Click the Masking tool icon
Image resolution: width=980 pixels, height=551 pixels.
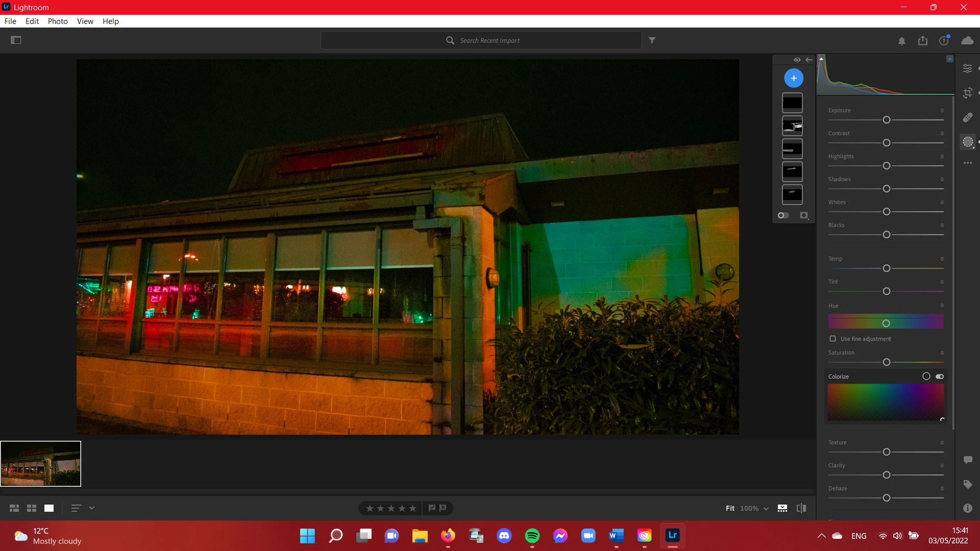(967, 142)
